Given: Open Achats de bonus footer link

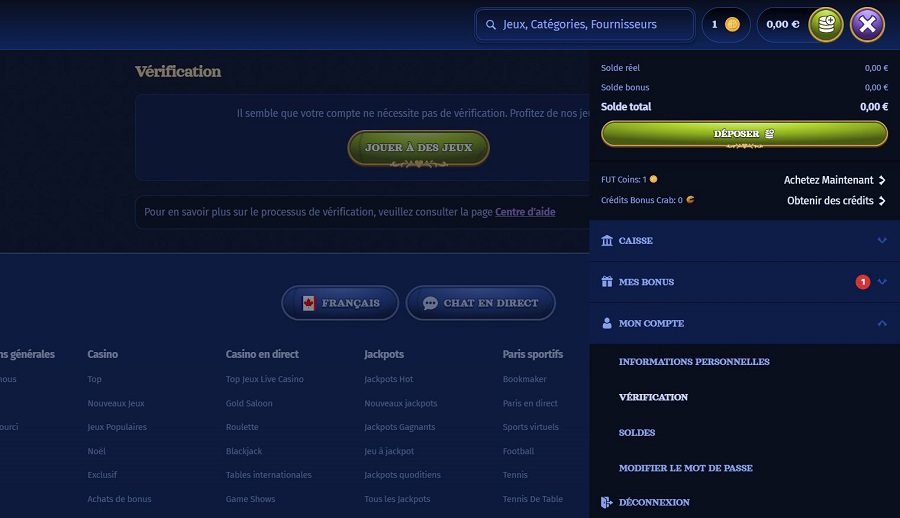Looking at the screenshot, I should (x=119, y=499).
